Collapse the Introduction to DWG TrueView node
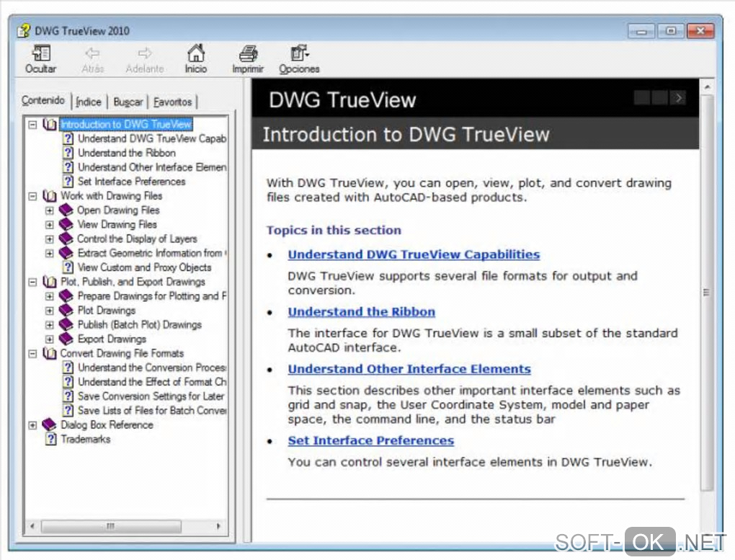Screen dimensions: 735x560 32,125
